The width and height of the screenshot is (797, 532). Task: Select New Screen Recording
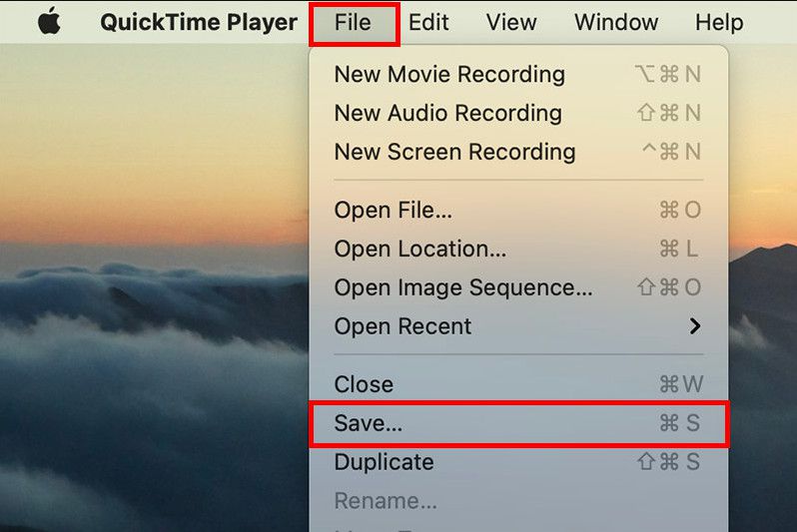(x=518, y=152)
